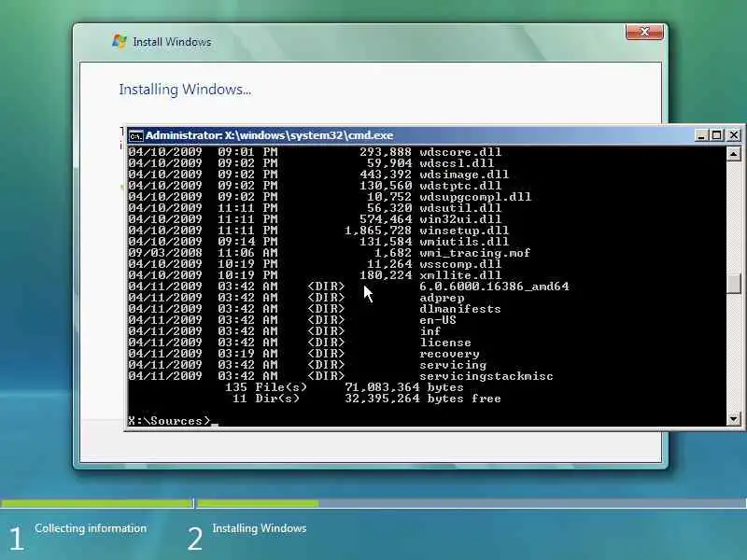Screen dimensions: 747x560
Task: Click the 'Installing Windows' step label at bottom
Action: (x=260, y=528)
